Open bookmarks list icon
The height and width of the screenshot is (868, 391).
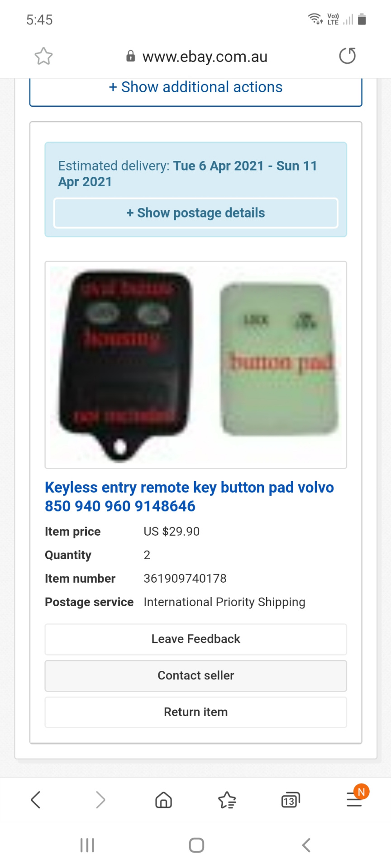point(227,800)
